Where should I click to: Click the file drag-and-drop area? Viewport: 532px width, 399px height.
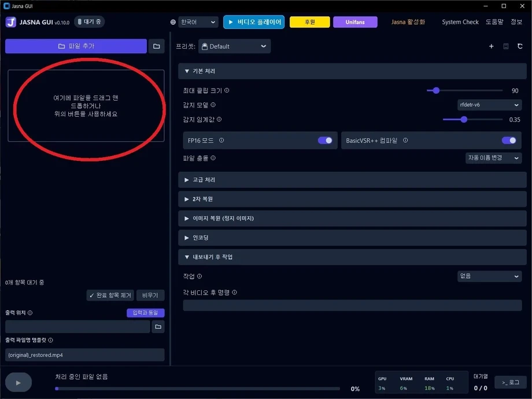coord(86,106)
